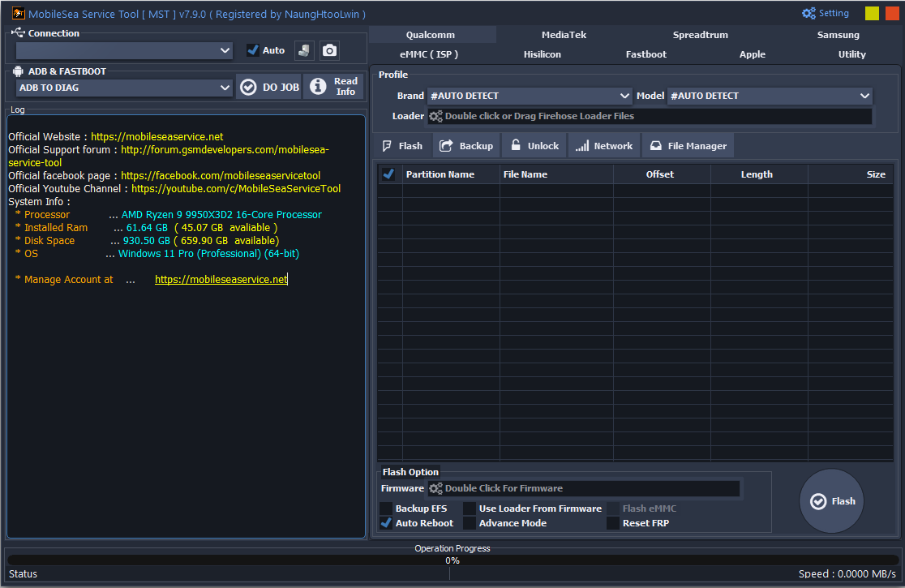The width and height of the screenshot is (905, 588).
Task: Toggle the Flash eMMC checkbox
Action: [x=613, y=509]
